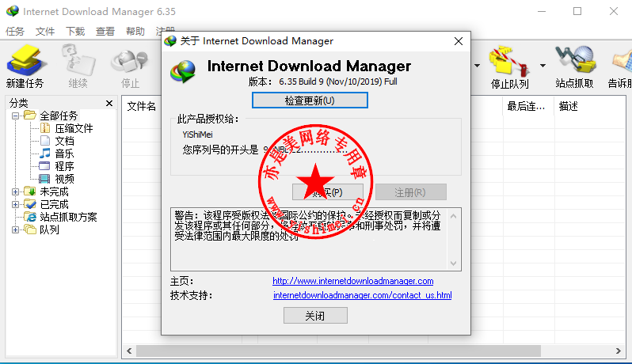Image resolution: width=632 pixels, height=364 pixels.
Task: Open the 文件 menu
Action: [44, 32]
